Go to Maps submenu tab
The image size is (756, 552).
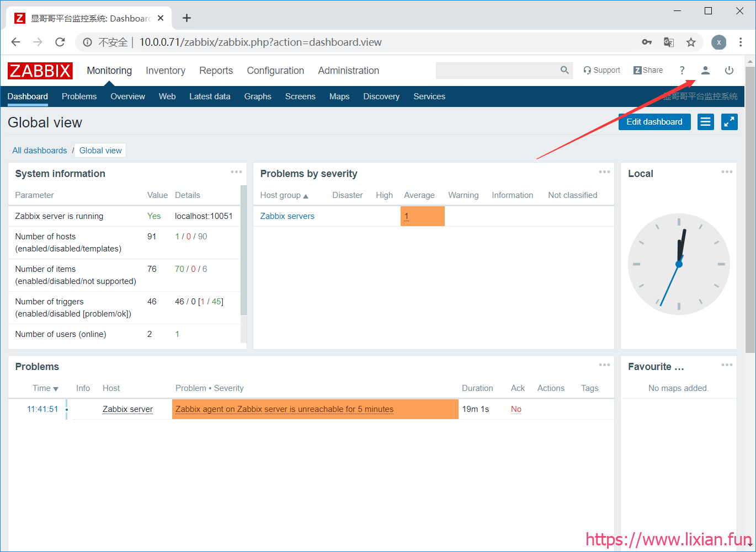coord(339,97)
